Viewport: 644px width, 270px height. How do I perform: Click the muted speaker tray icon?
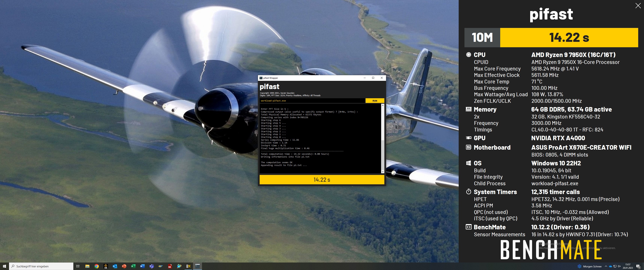(619, 266)
